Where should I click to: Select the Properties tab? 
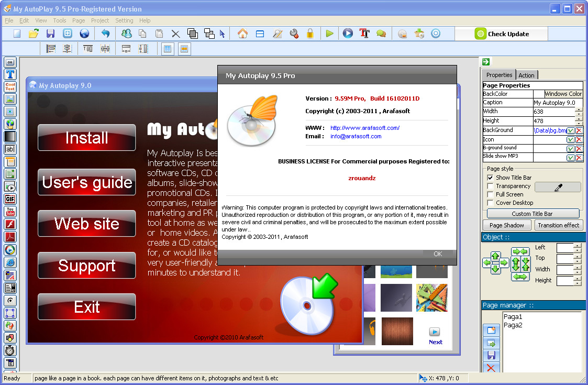click(499, 75)
